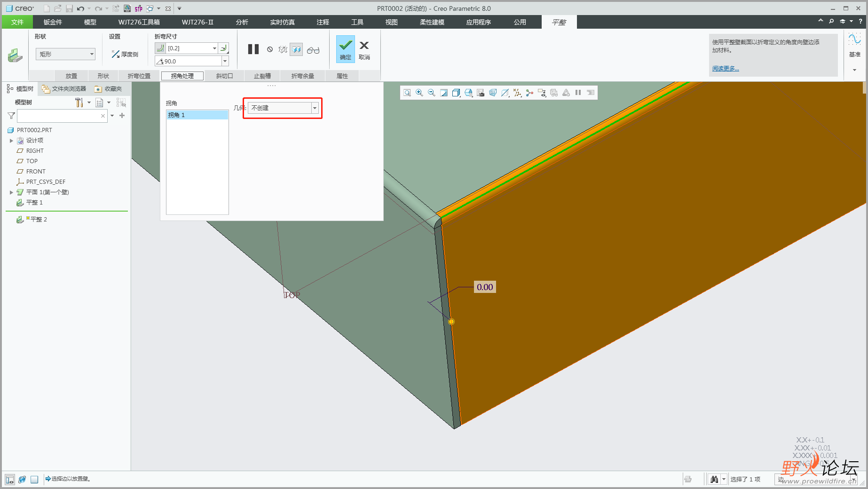This screenshot has width=868, height=489.
Task: Click the Redo arrow icon
Action: click(98, 8)
